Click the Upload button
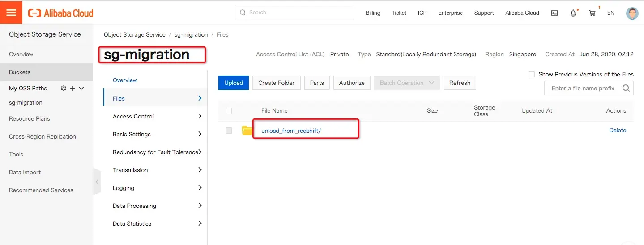 pyautogui.click(x=234, y=83)
